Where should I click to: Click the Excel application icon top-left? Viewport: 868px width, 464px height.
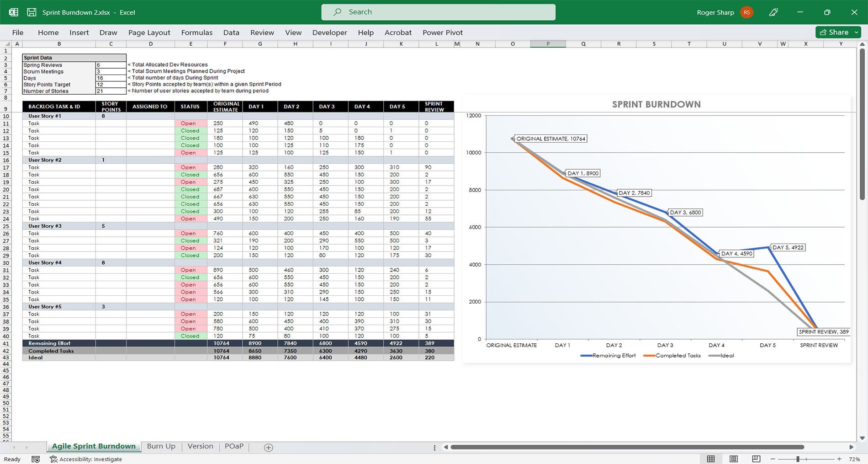point(13,12)
